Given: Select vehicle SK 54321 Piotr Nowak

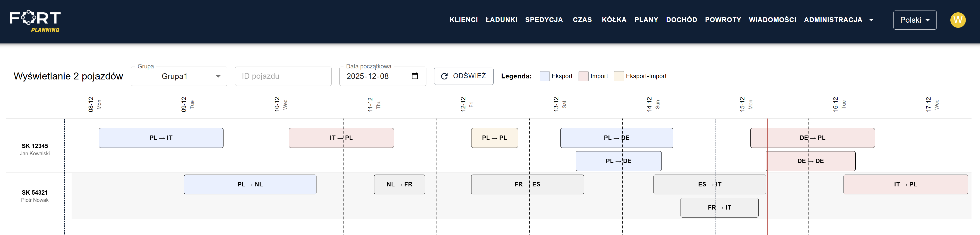Looking at the screenshot, I should point(35,196).
